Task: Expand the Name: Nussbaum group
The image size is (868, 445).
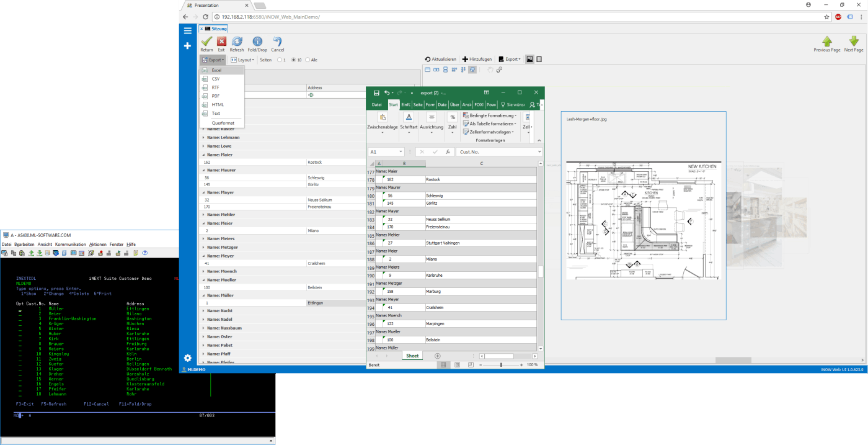Action: point(203,328)
